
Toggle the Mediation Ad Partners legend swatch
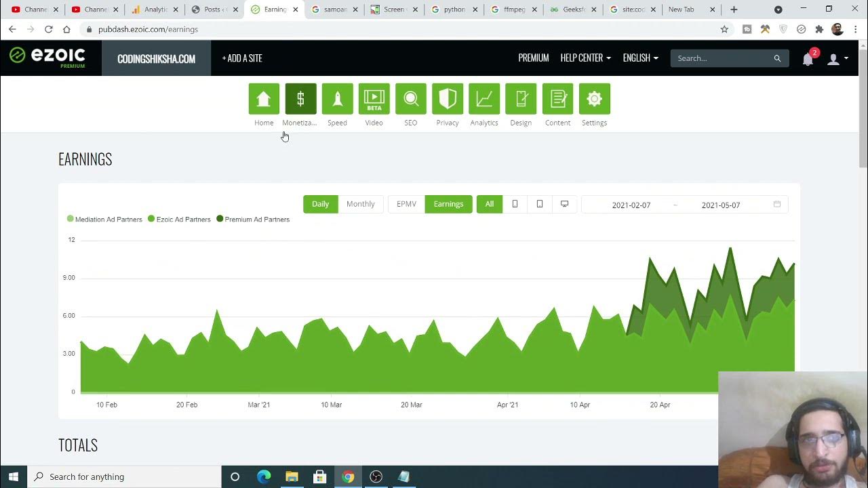[x=71, y=219]
